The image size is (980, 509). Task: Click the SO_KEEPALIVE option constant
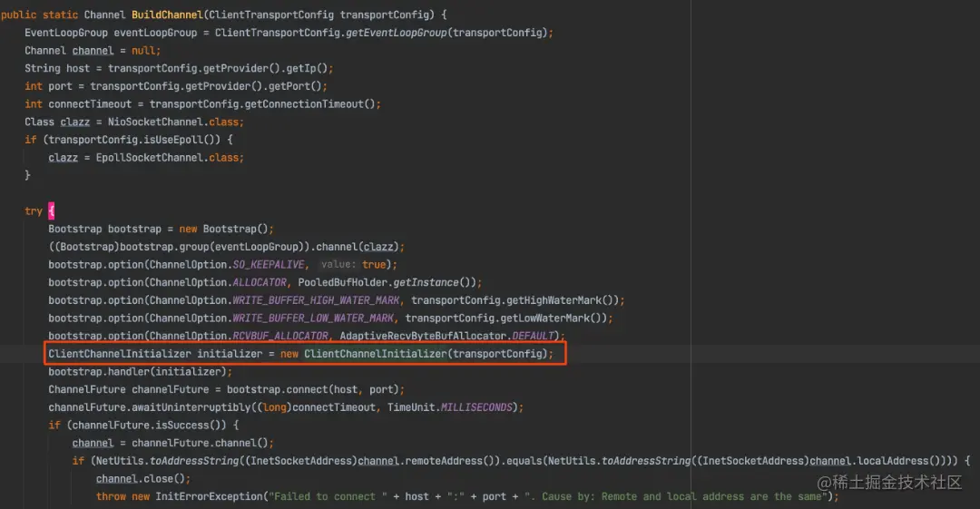(x=269, y=265)
